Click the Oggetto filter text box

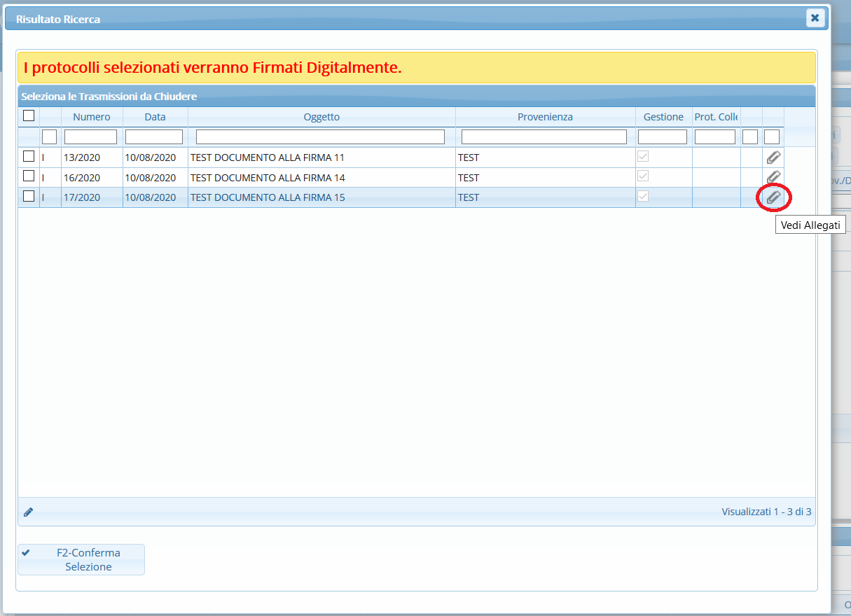click(320, 136)
